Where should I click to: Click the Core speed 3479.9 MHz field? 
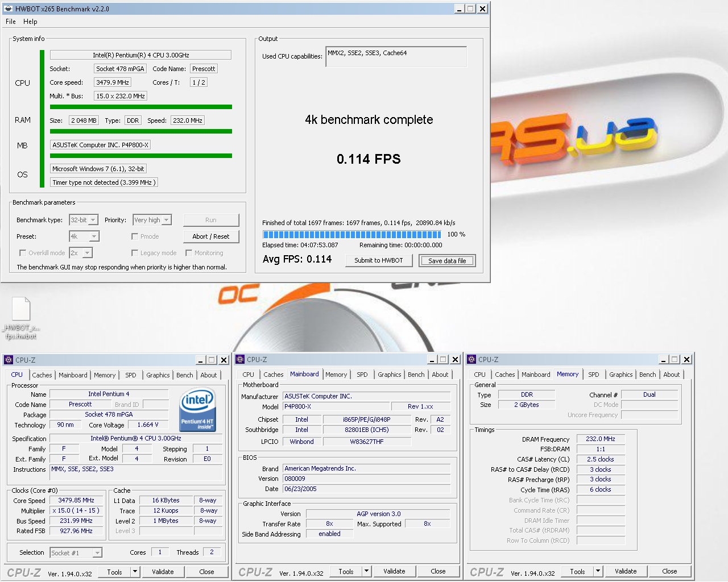(x=113, y=82)
